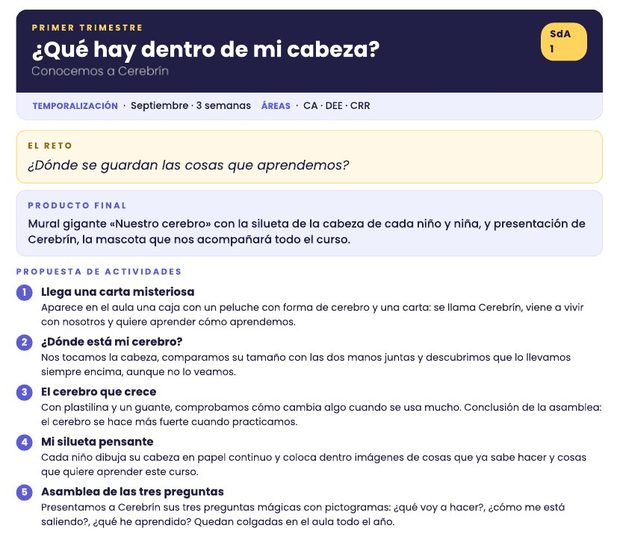Click the text "Aparece en el aula una caja"

click(x=312, y=315)
